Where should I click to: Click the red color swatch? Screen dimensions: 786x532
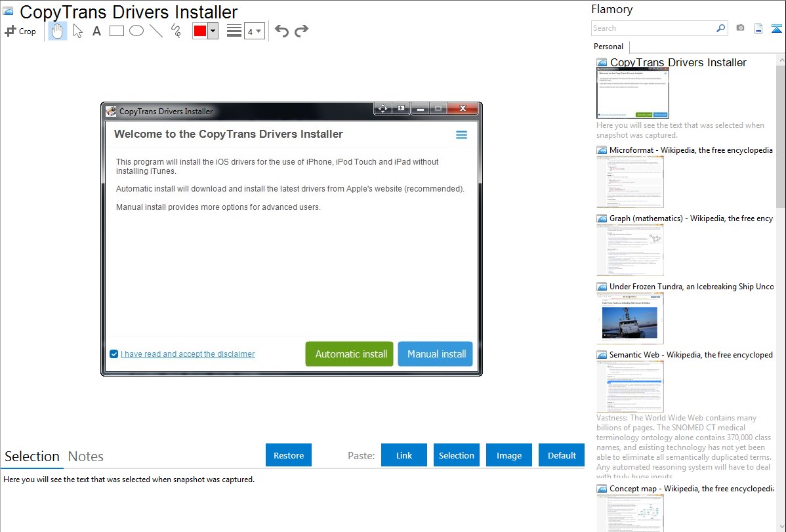(200, 31)
